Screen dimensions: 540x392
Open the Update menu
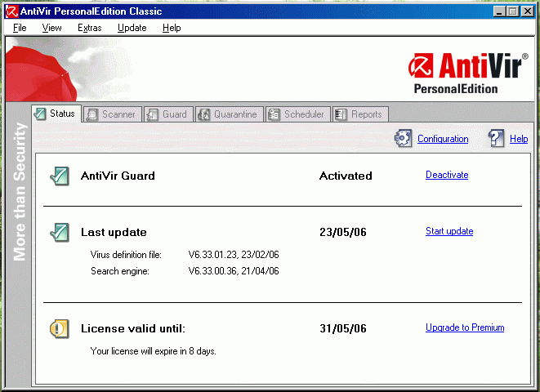(132, 28)
